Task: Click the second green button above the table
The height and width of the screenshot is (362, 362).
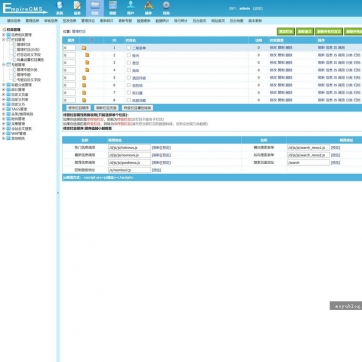Action: coord(305,31)
